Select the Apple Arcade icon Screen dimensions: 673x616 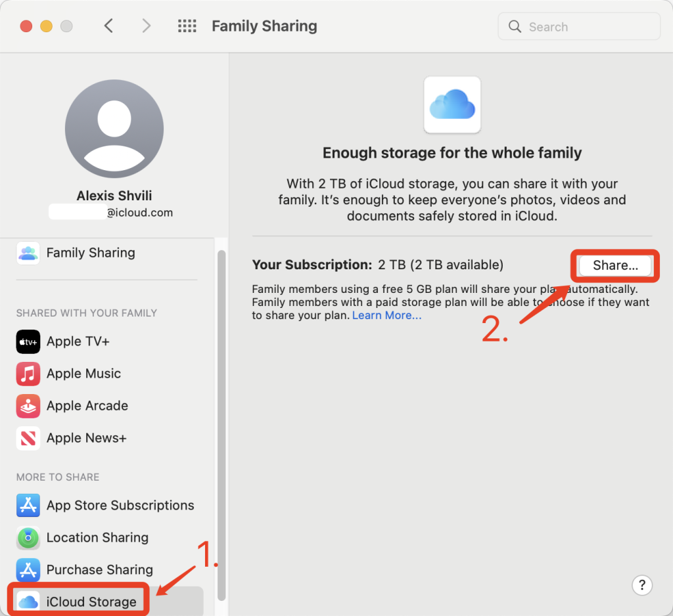[x=28, y=406]
